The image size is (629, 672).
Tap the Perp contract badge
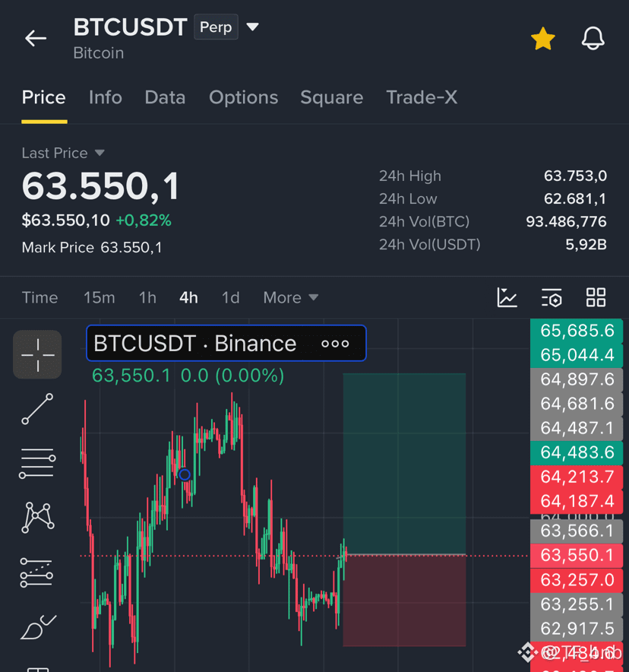tap(216, 27)
